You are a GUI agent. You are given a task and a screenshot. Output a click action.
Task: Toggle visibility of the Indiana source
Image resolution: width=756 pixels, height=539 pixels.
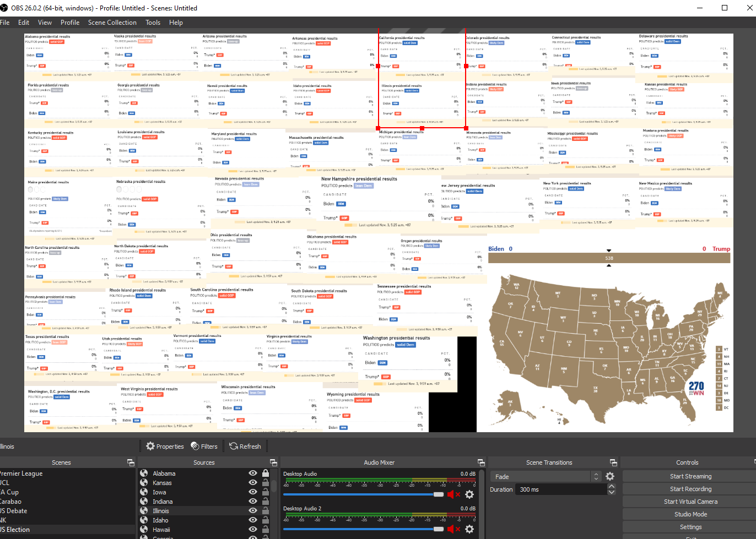(253, 502)
